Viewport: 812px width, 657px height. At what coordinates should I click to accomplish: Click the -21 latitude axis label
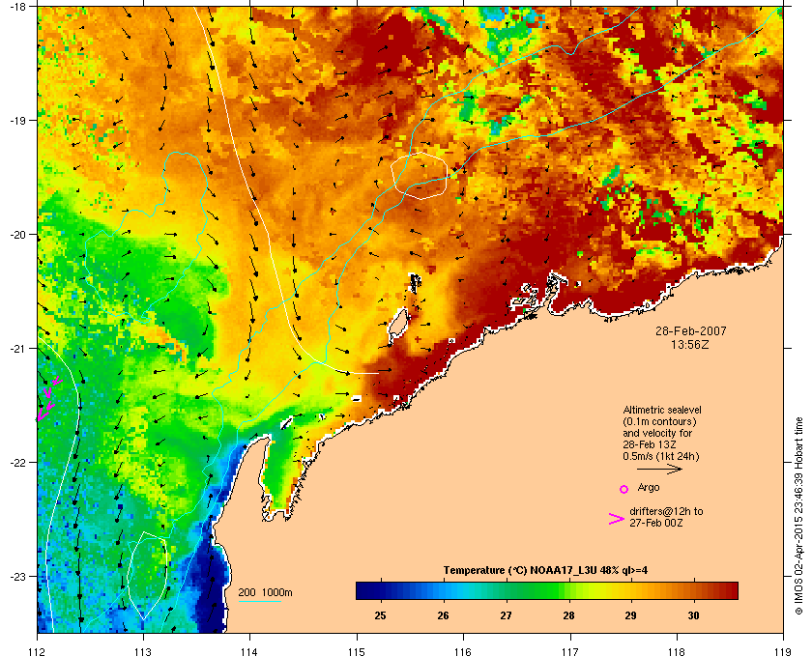(x=17, y=349)
